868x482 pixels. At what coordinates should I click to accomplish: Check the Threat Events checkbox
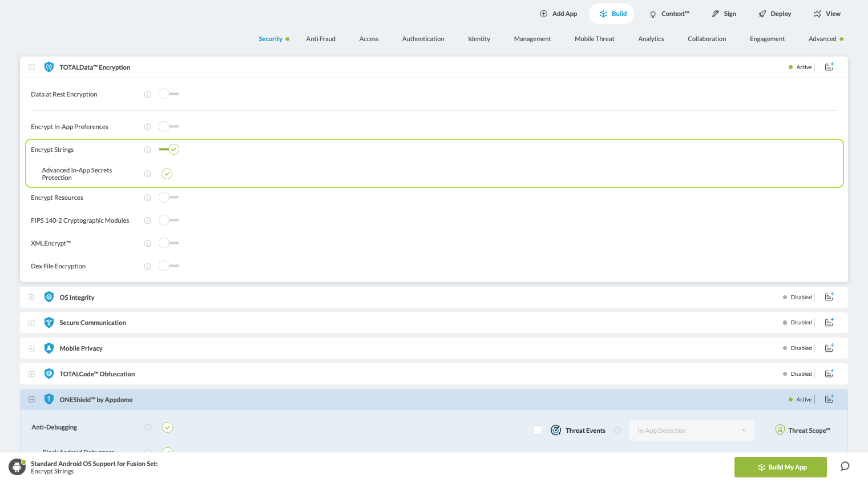pos(538,431)
